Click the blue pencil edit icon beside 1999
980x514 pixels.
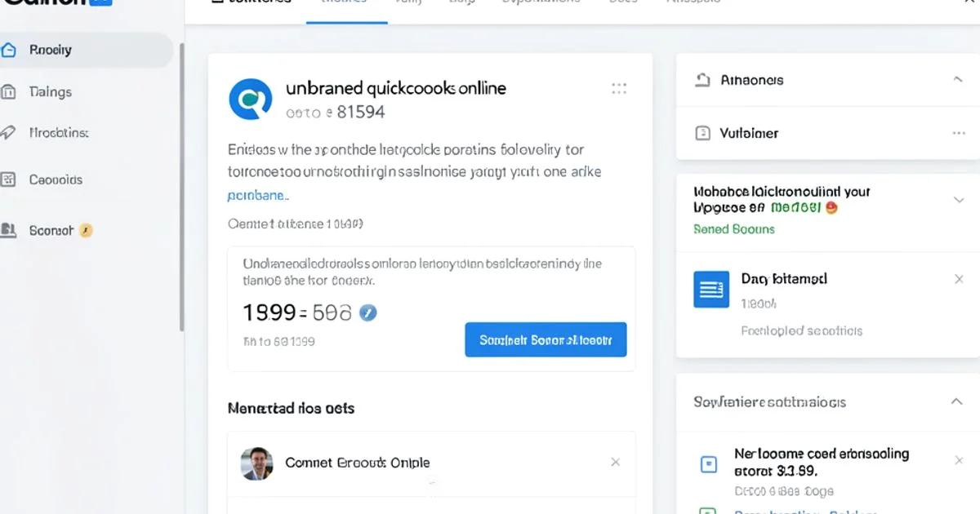[x=368, y=312]
